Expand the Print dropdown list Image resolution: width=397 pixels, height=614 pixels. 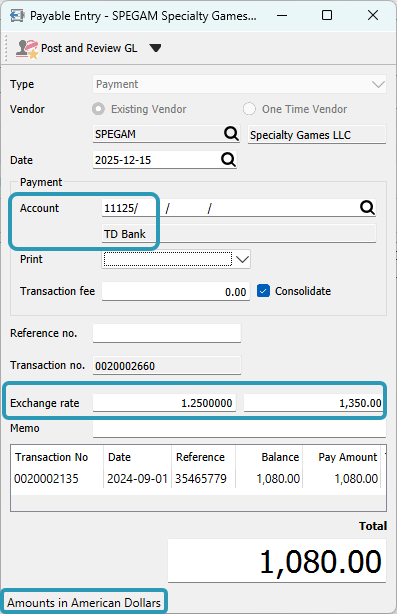pos(242,259)
